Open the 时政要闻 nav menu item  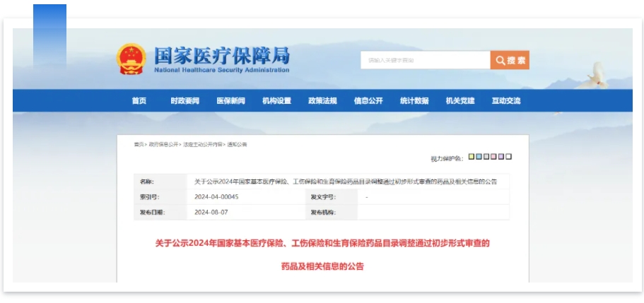click(x=185, y=101)
